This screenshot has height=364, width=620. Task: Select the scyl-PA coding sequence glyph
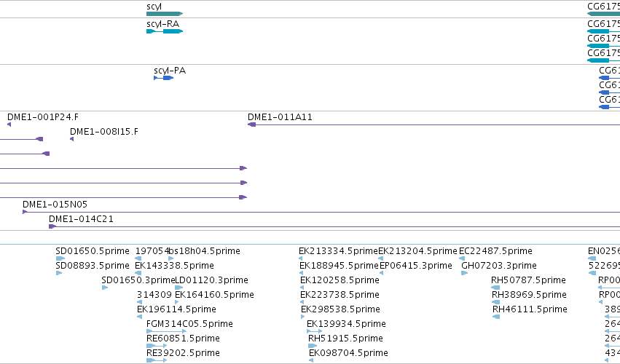[164, 78]
